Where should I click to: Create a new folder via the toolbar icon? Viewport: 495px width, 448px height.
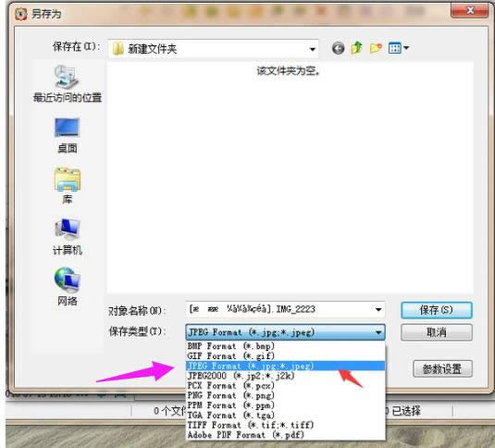[376, 48]
